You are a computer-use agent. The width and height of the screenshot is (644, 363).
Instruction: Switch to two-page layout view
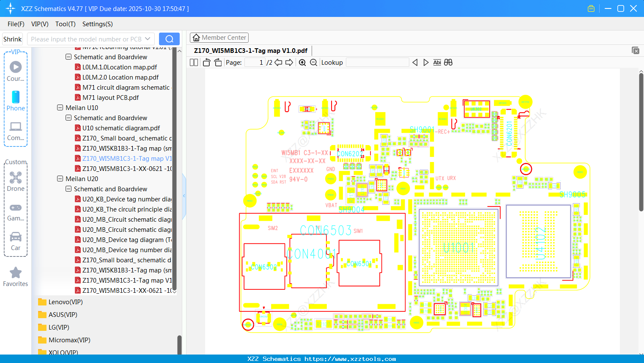coord(194,62)
